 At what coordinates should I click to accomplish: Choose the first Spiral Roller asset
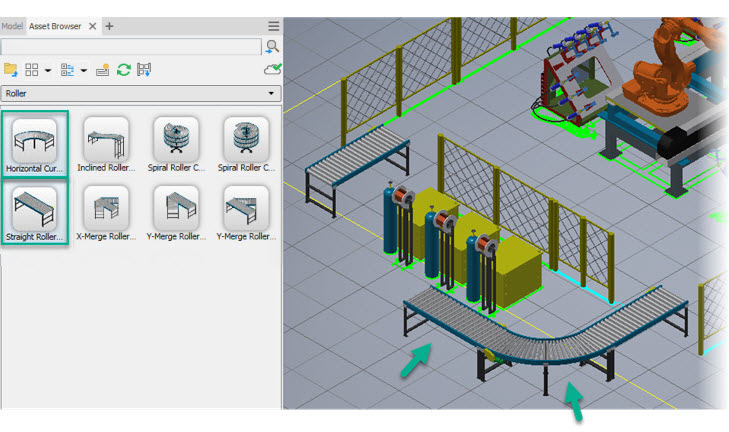pos(176,144)
